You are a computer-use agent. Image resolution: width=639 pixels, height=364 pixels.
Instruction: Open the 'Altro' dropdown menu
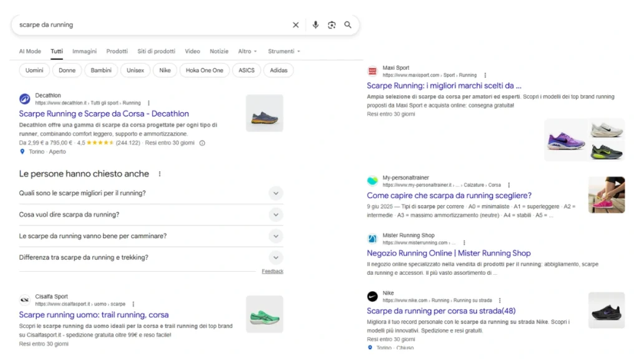pyautogui.click(x=247, y=51)
